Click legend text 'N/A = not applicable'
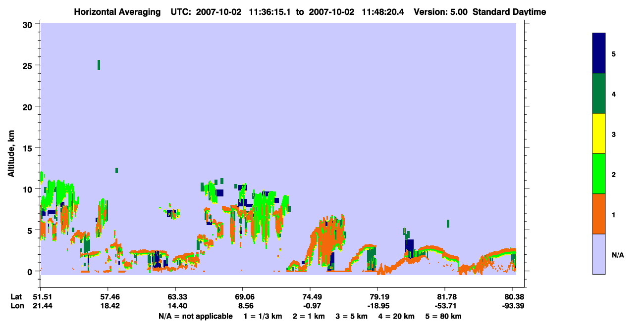This screenshot has width=644, height=330. click(195, 316)
